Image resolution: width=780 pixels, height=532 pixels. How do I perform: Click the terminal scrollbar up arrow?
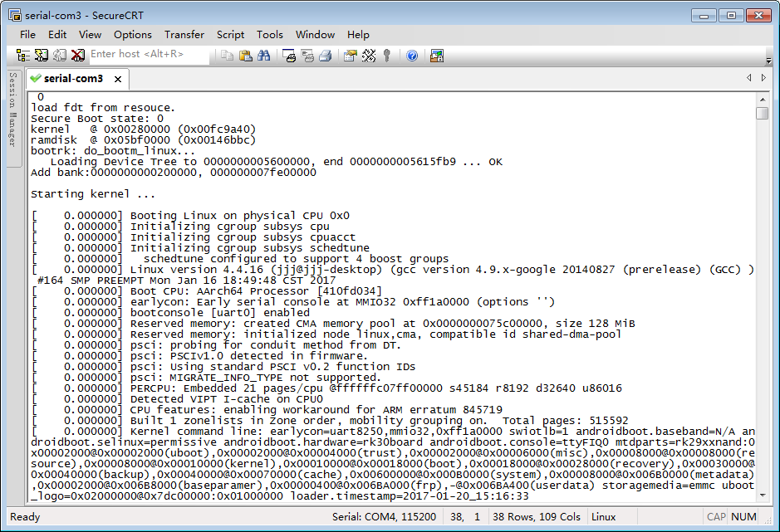pos(762,99)
